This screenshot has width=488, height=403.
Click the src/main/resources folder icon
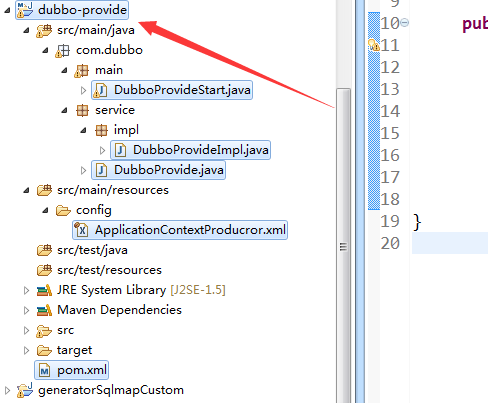[44, 190]
